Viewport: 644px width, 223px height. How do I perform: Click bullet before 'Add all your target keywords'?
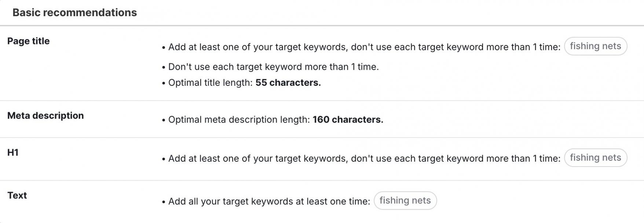click(164, 202)
